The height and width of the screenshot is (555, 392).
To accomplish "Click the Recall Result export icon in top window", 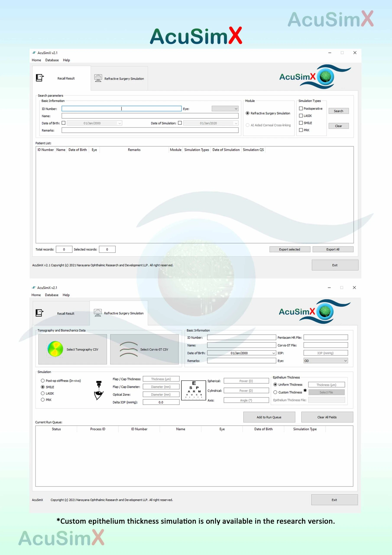I will click(x=40, y=78).
